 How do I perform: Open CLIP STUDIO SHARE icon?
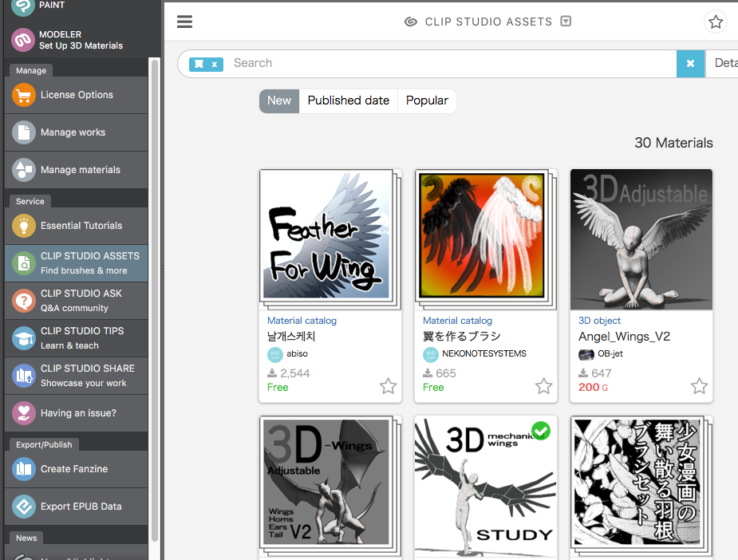tap(23, 376)
